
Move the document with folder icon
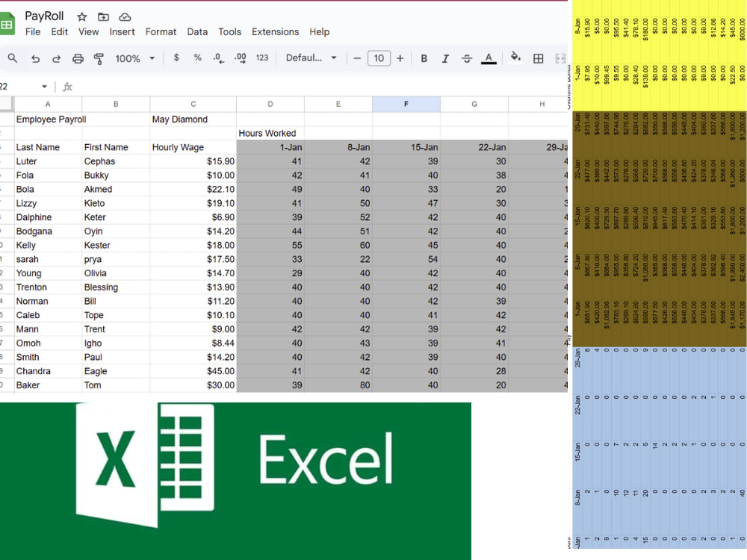coord(103,17)
